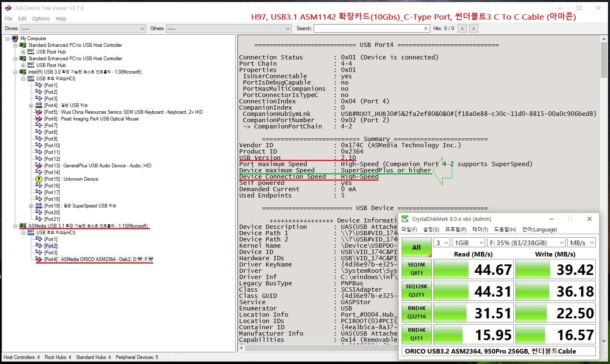The width and height of the screenshot is (610, 364).
Task: Open unit dropdown showing MB/s
Action: click(x=581, y=243)
